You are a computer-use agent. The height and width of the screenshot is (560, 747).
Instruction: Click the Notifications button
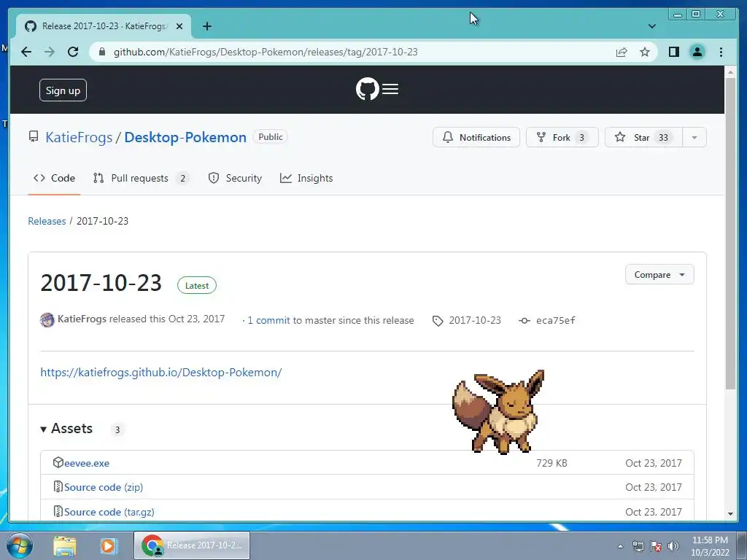point(476,137)
